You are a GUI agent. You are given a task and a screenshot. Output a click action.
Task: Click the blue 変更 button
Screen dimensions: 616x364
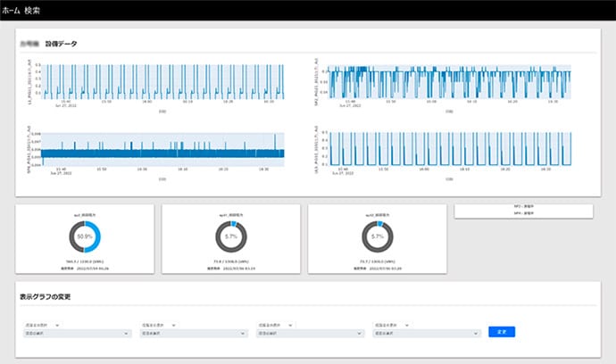pyautogui.click(x=501, y=331)
